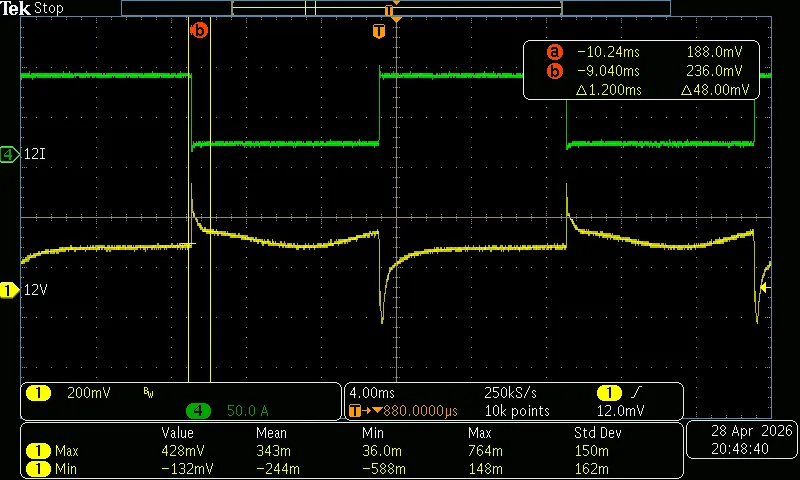Viewport: 800px width, 480px height.
Task: Click the 343m mean cell
Action: 274,451
